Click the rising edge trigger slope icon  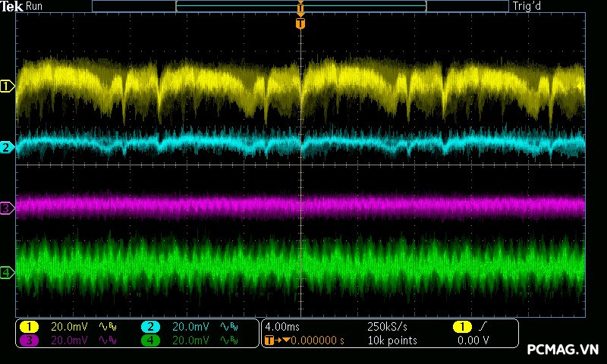(x=484, y=327)
